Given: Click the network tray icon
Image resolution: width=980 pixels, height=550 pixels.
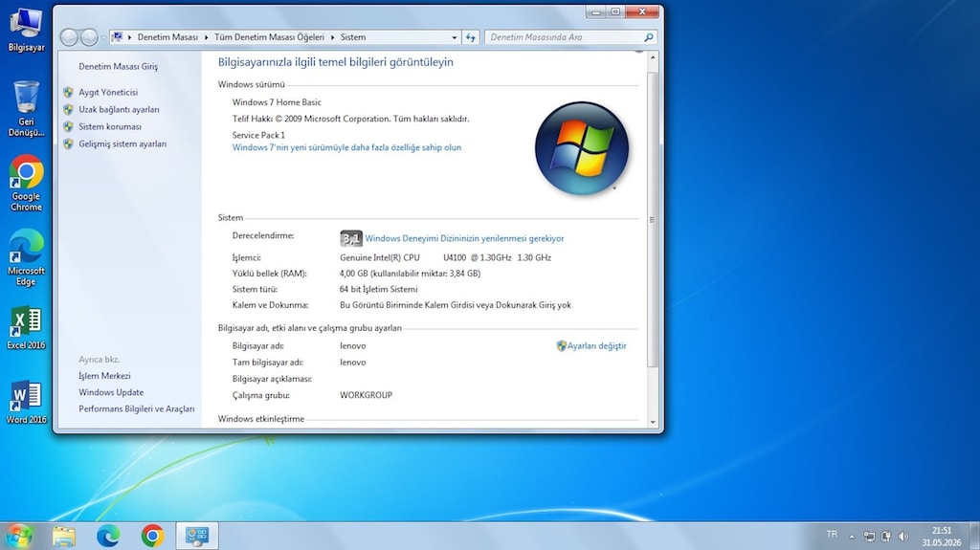Looking at the screenshot, I should pyautogui.click(x=869, y=537).
